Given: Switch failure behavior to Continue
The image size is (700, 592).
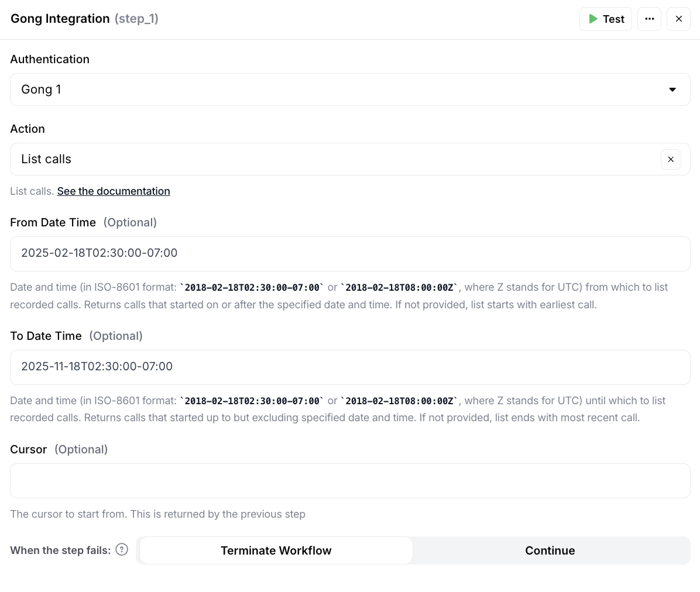Looking at the screenshot, I should click(x=550, y=550).
